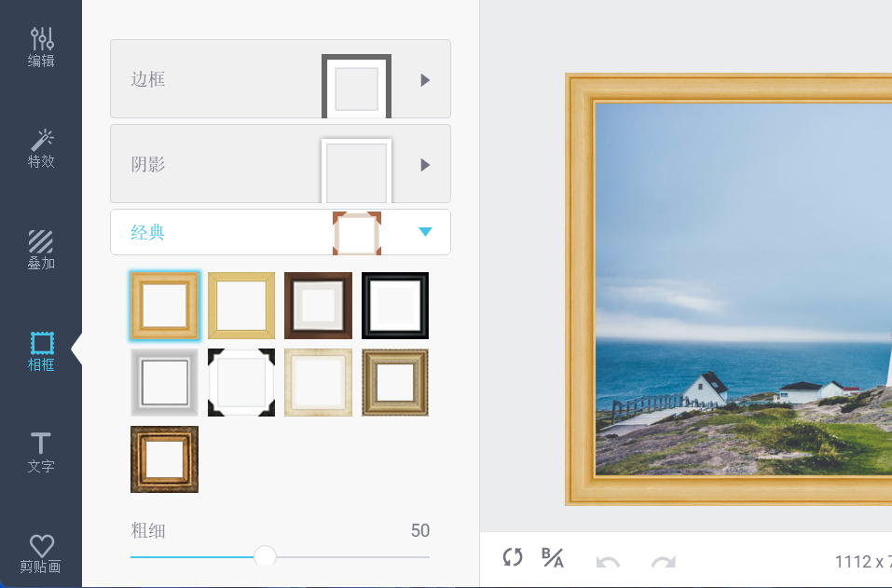Choose the black frame thumbnail
Viewport: 892px width, 588px height.
(395, 306)
